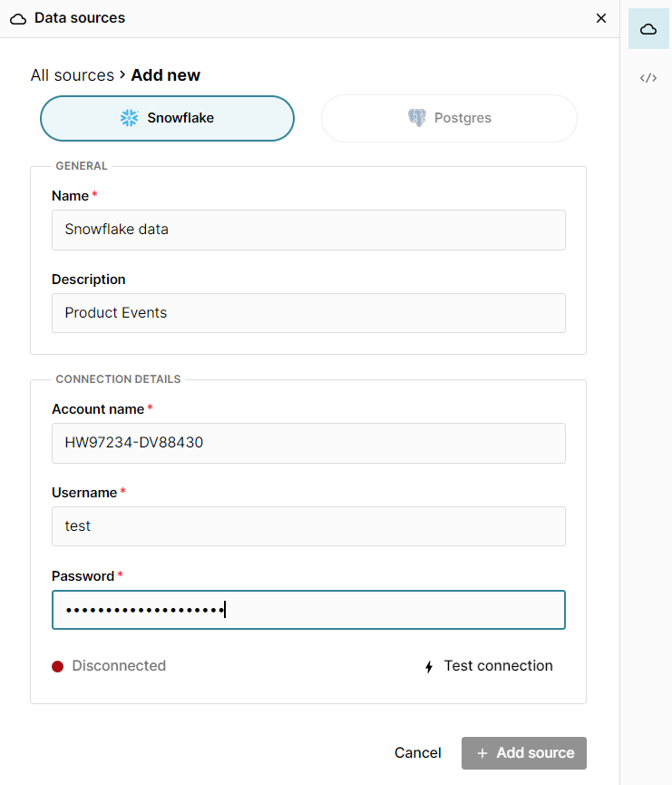Viewport: 672px width, 785px height.
Task: Click the Username text box
Action: pyautogui.click(x=308, y=526)
